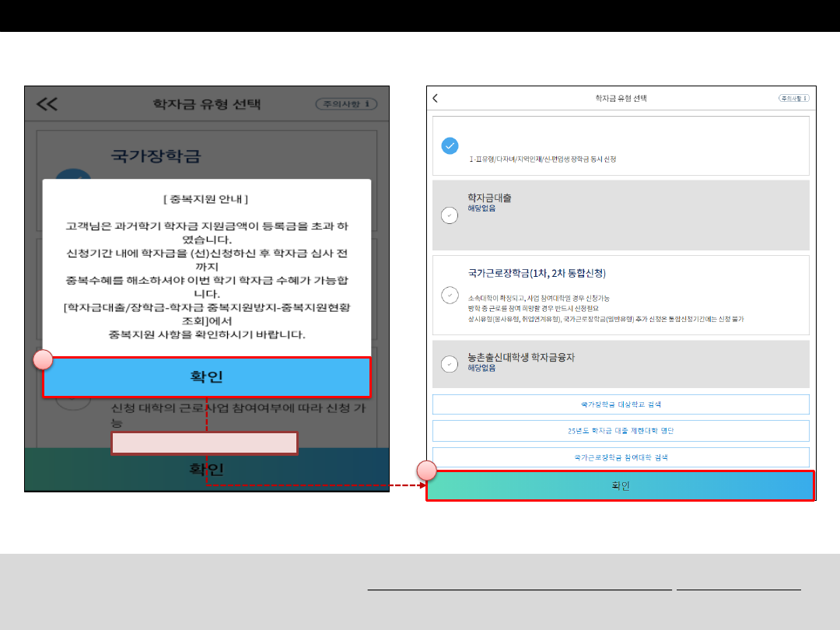Click the dimmed 확인 button behind the popup
Image resolution: width=840 pixels, height=630 pixels.
click(x=206, y=470)
